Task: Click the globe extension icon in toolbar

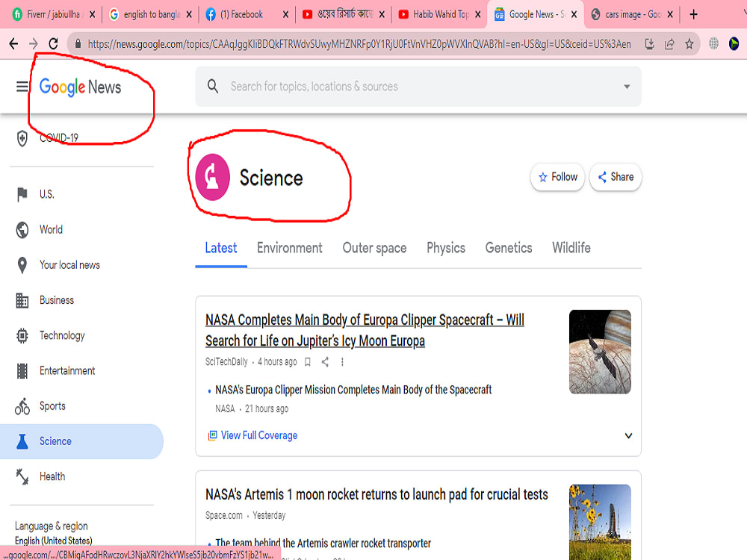Action: pos(713,44)
